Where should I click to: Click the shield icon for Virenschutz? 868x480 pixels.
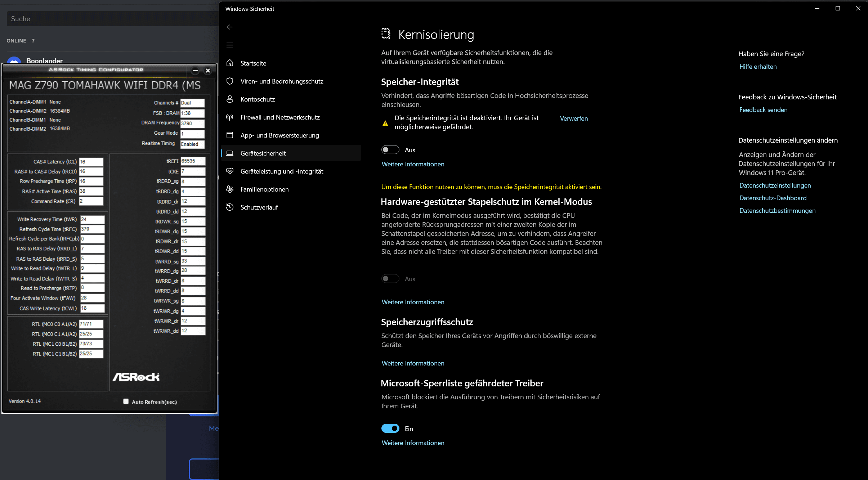tap(230, 81)
